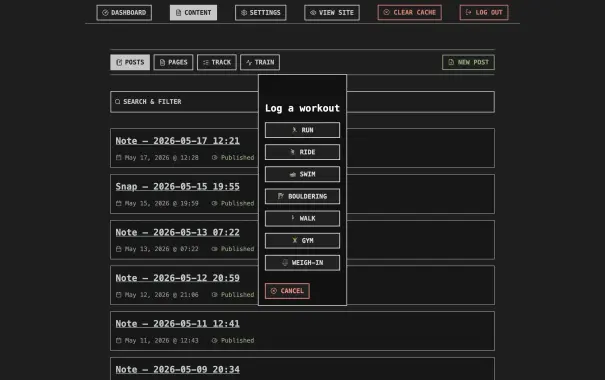The height and width of the screenshot is (380, 605).
Task: Click the pulse icon on Train tab
Action: click(249, 62)
